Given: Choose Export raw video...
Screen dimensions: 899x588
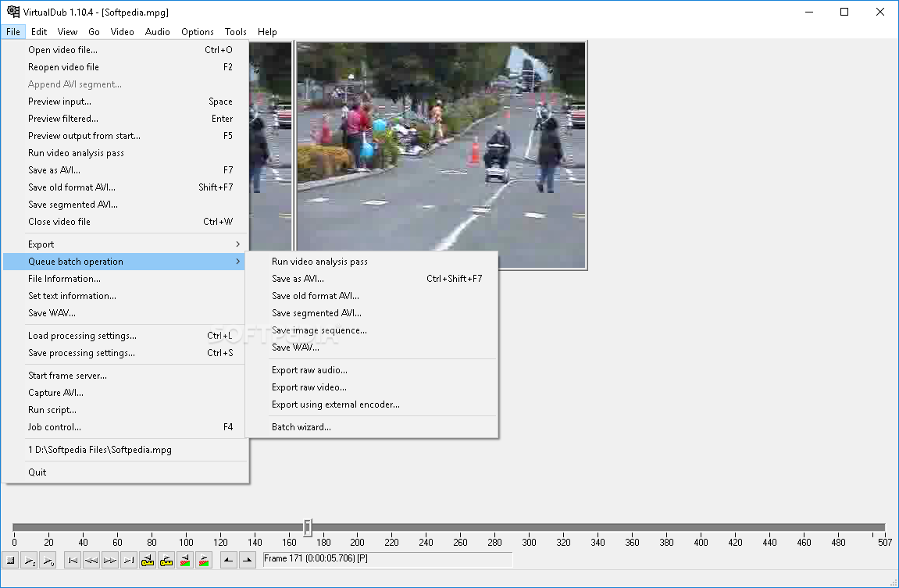Looking at the screenshot, I should [372, 387].
